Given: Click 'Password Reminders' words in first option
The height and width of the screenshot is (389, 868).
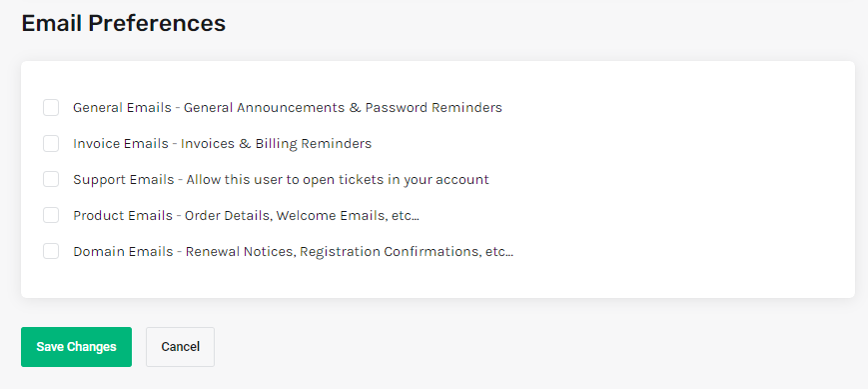Looking at the screenshot, I should (434, 108).
